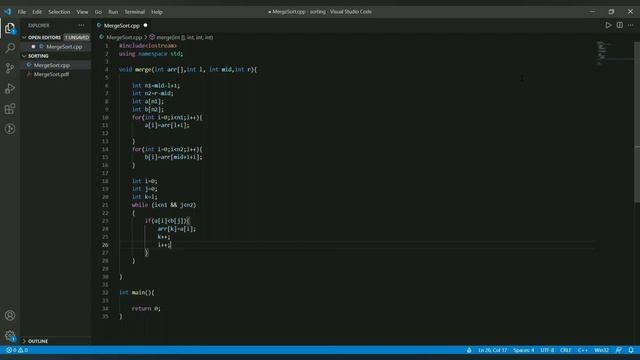Click the 'void merge' function declaration line
The width and height of the screenshot is (640, 360).
click(x=188, y=69)
